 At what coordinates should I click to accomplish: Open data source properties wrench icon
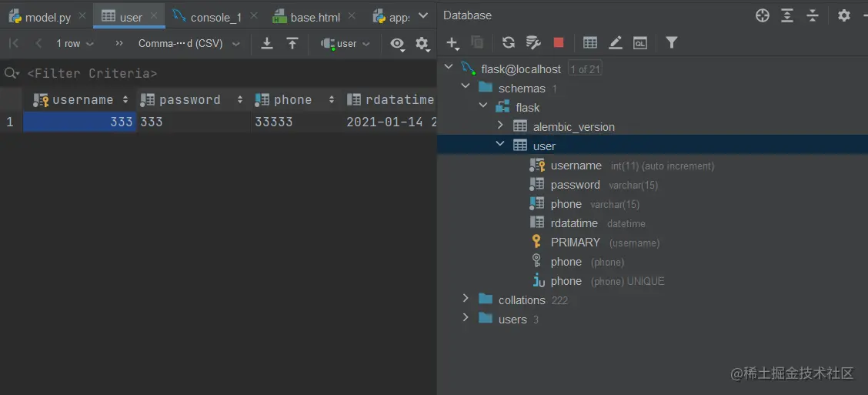click(533, 42)
